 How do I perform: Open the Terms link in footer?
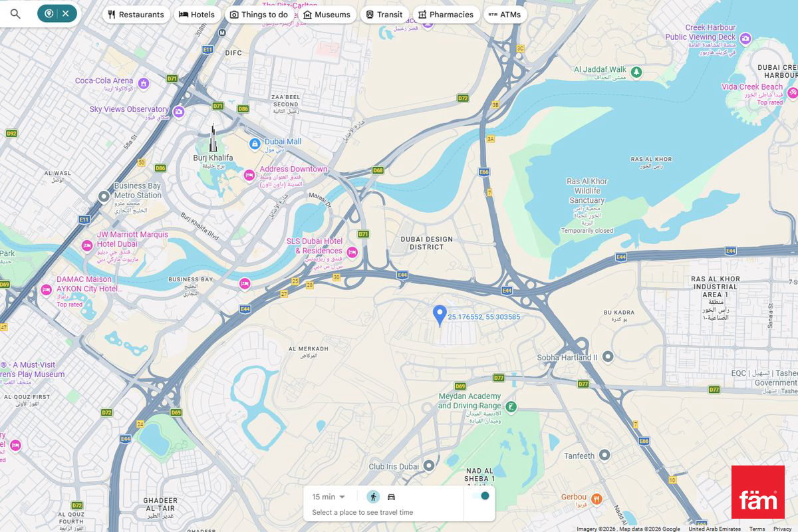757,529
